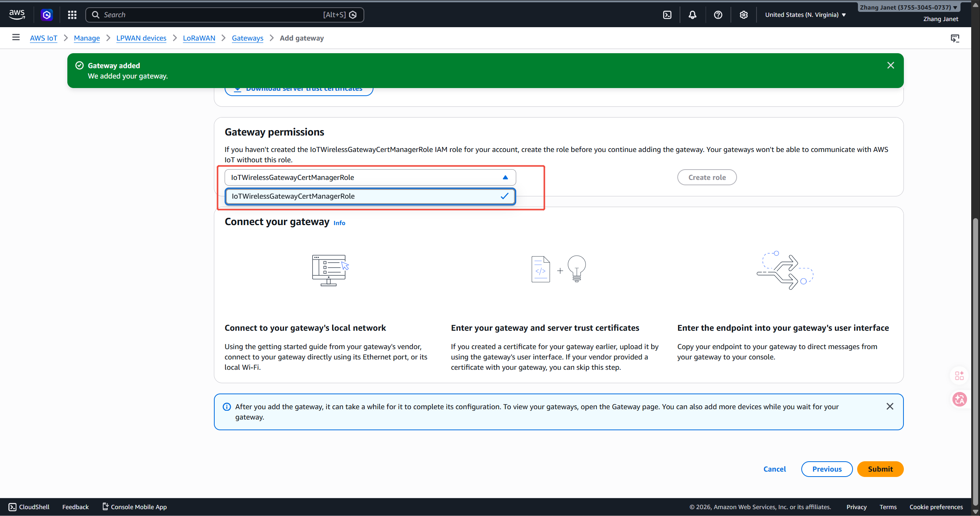Expand the Zhang Janet account menu
This screenshot has height=516, width=980.
click(908, 7)
